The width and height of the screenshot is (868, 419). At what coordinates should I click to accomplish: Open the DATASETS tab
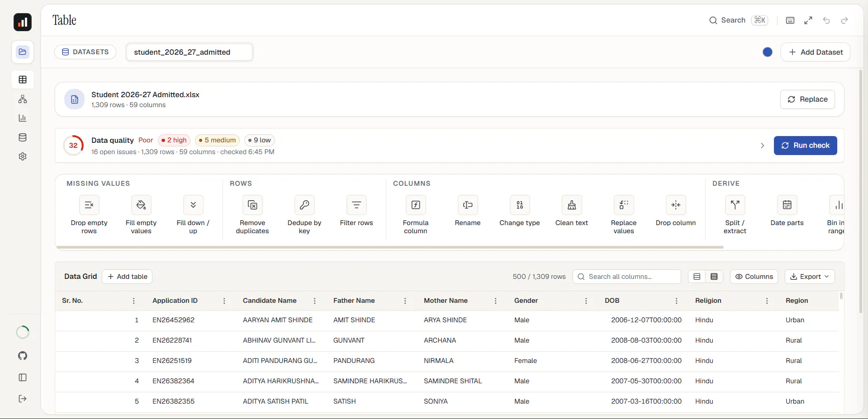point(85,52)
